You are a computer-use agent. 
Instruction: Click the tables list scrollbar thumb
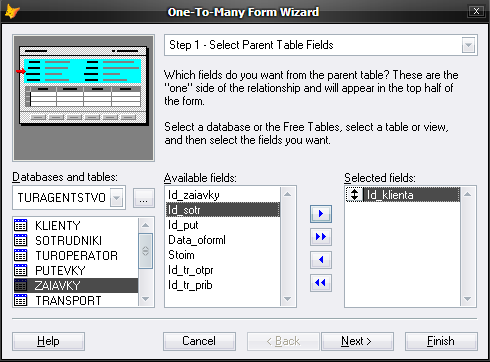coord(145,251)
